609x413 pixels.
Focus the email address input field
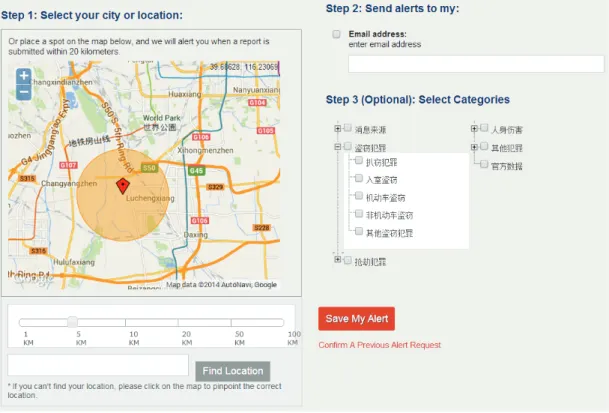476,64
